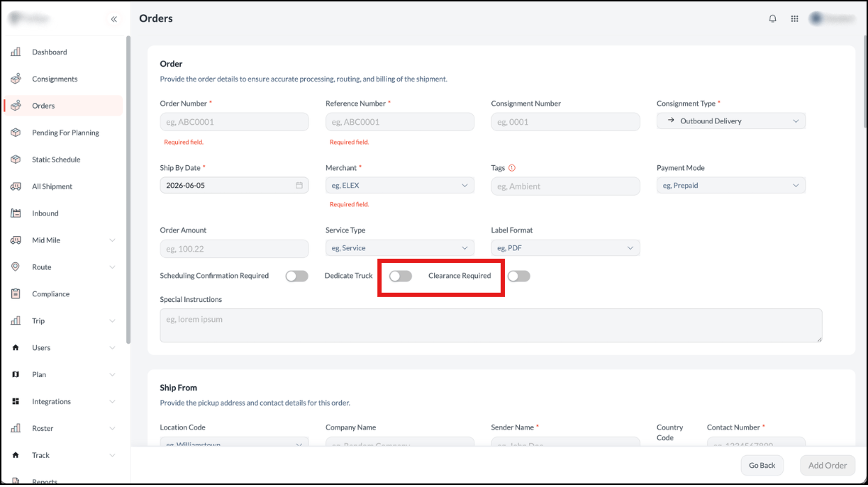Image resolution: width=868 pixels, height=487 pixels.
Task: Focus the Order Amount field
Action: point(235,248)
